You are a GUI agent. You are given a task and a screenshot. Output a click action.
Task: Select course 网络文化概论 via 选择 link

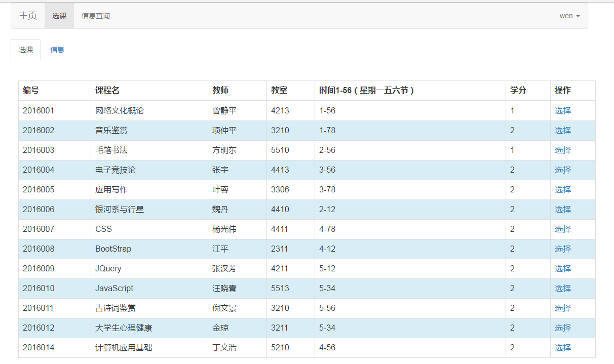563,110
